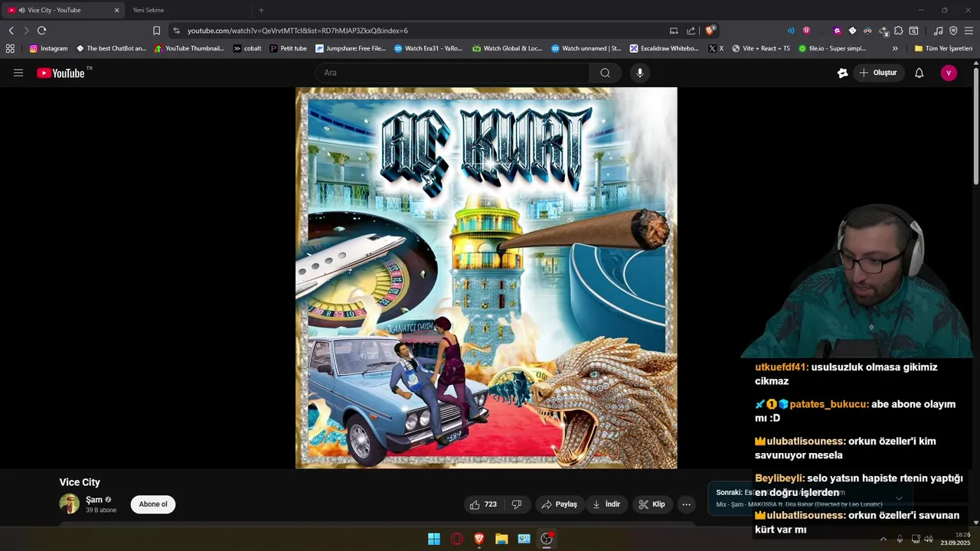Focus the YouTube Ara search box
The image size is (980, 551).
(452, 73)
